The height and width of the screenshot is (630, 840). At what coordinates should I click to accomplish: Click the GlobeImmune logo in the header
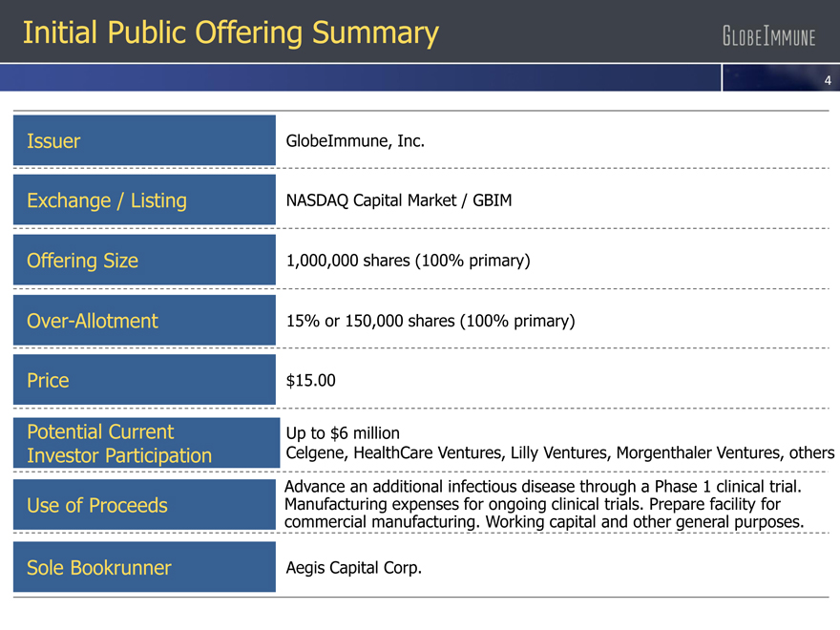[x=767, y=38]
